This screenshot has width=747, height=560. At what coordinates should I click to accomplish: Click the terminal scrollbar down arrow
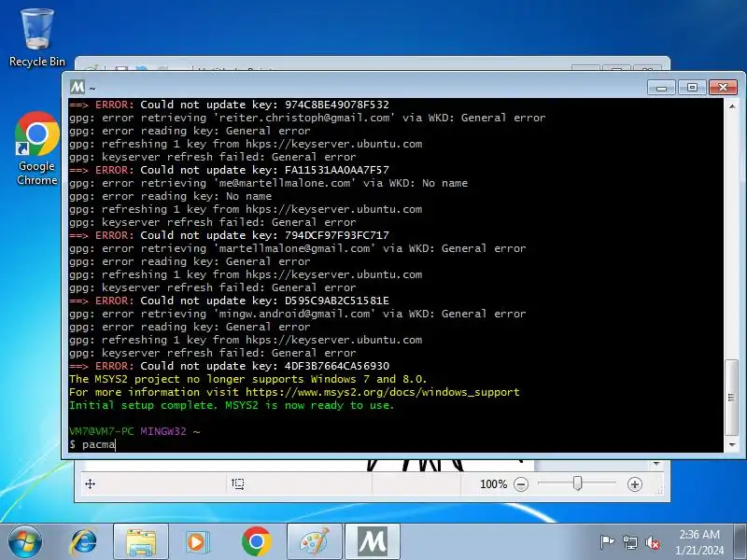[x=732, y=445]
